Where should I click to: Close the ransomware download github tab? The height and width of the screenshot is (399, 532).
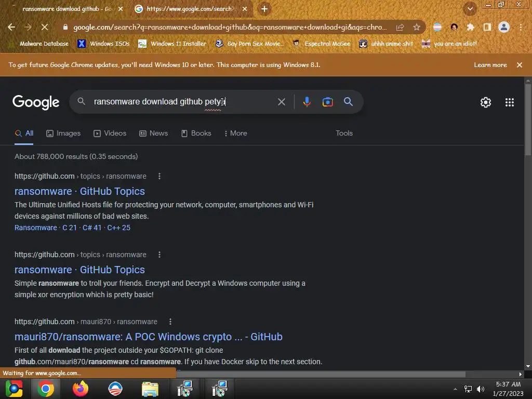tap(121, 9)
